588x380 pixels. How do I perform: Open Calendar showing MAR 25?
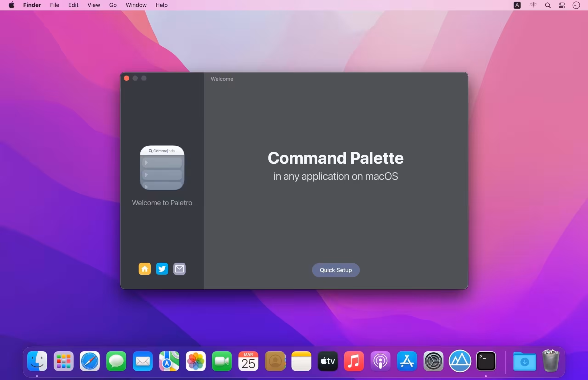(248, 361)
